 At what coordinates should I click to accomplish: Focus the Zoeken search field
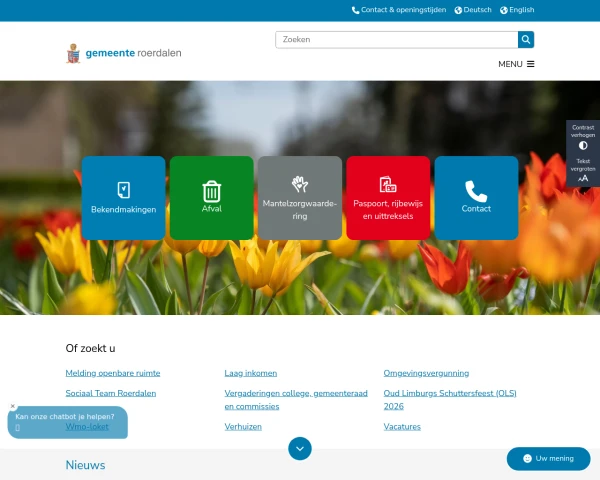point(396,39)
